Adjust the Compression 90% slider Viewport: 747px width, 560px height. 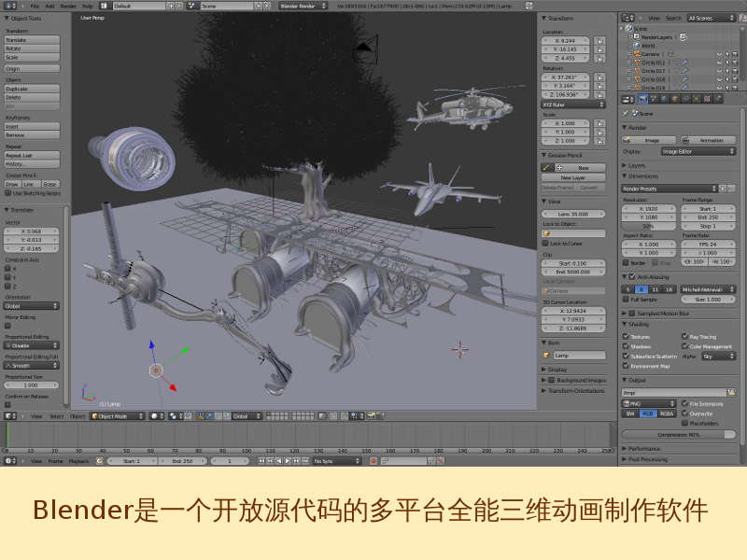click(x=679, y=435)
